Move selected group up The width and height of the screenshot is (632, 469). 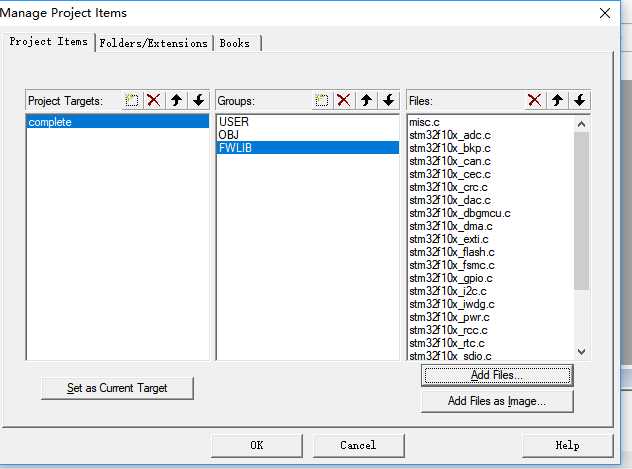(366, 100)
